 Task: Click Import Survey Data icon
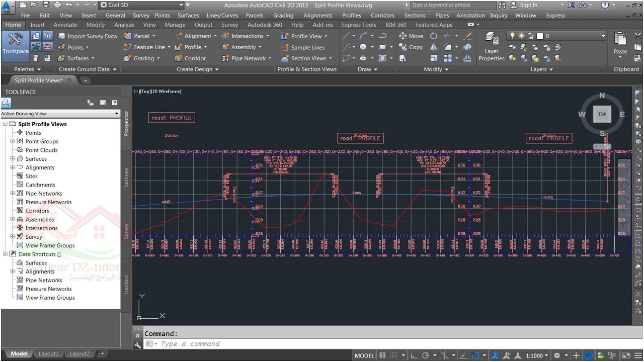pyautogui.click(x=61, y=36)
